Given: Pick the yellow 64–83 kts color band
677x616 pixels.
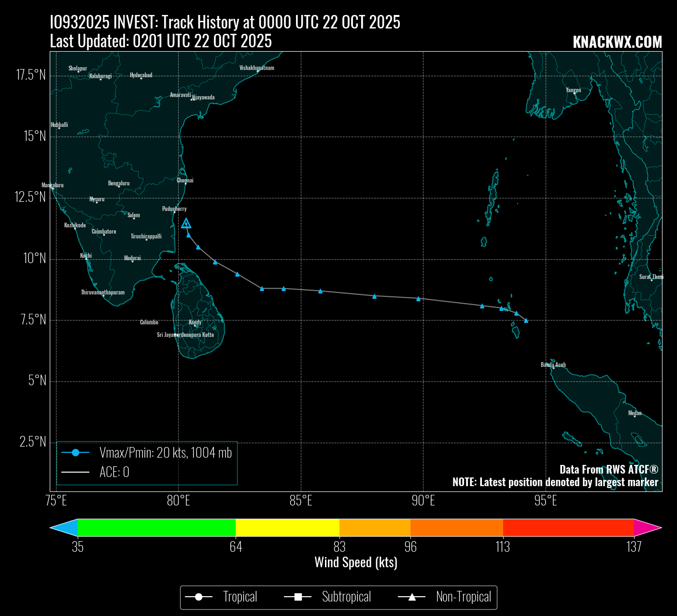Looking at the screenshot, I should tap(287, 528).
